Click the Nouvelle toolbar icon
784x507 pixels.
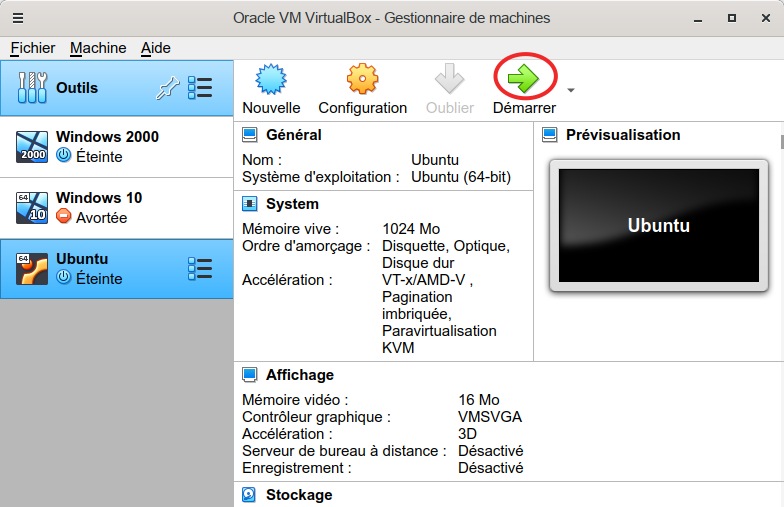coord(271,80)
